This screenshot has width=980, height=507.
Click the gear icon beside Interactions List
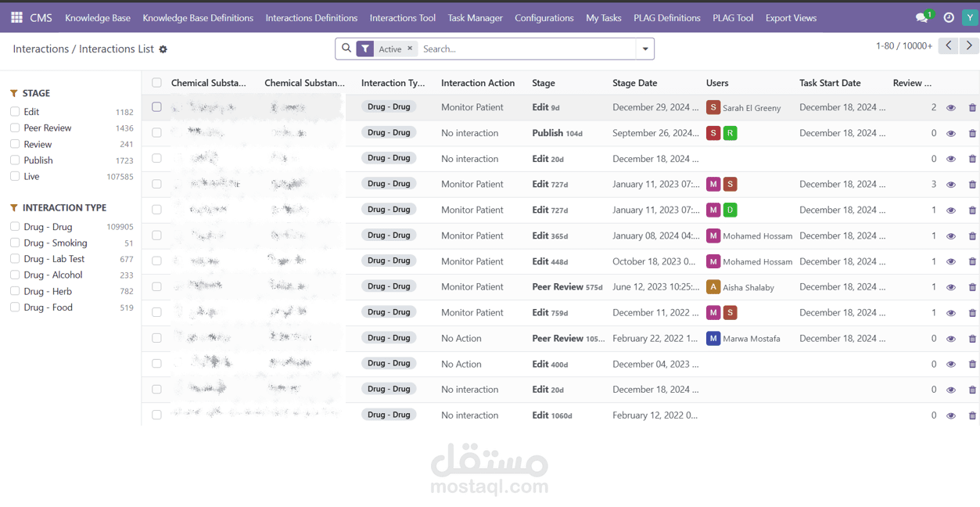(x=163, y=49)
